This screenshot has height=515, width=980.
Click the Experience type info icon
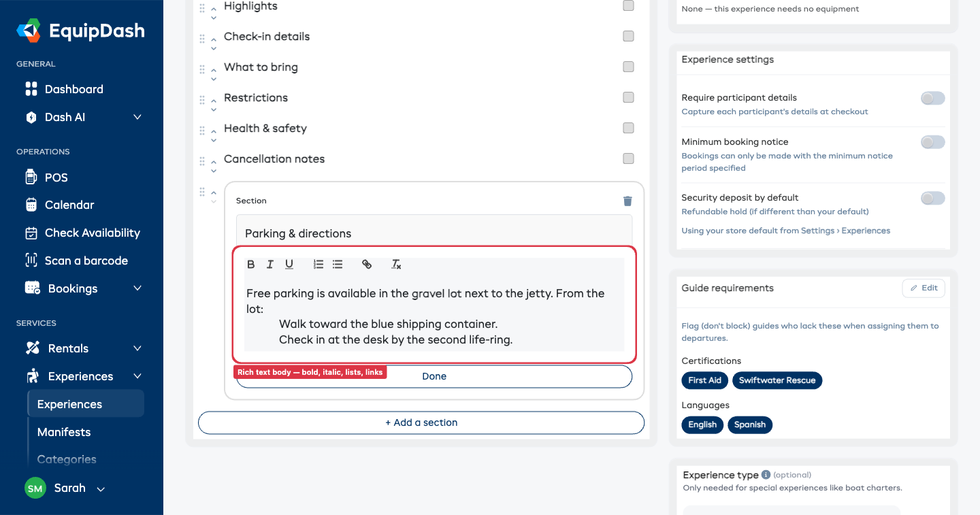pyautogui.click(x=766, y=475)
